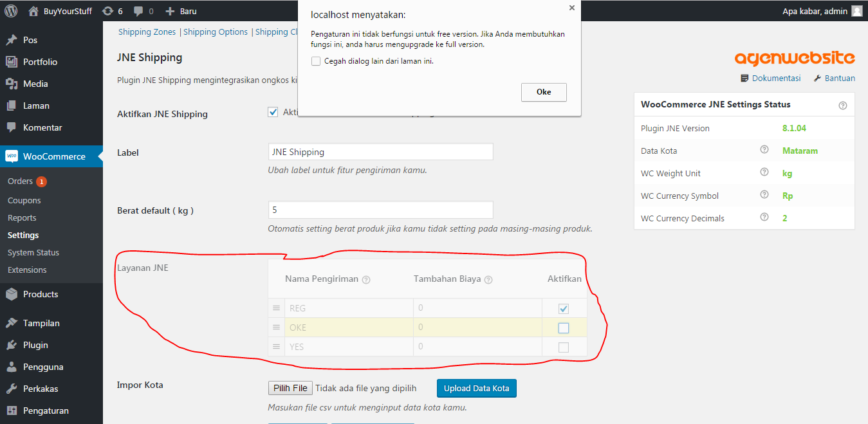Screen dimensions: 868x424
Task: Switch to Shipping Options tab
Action: 216,32
